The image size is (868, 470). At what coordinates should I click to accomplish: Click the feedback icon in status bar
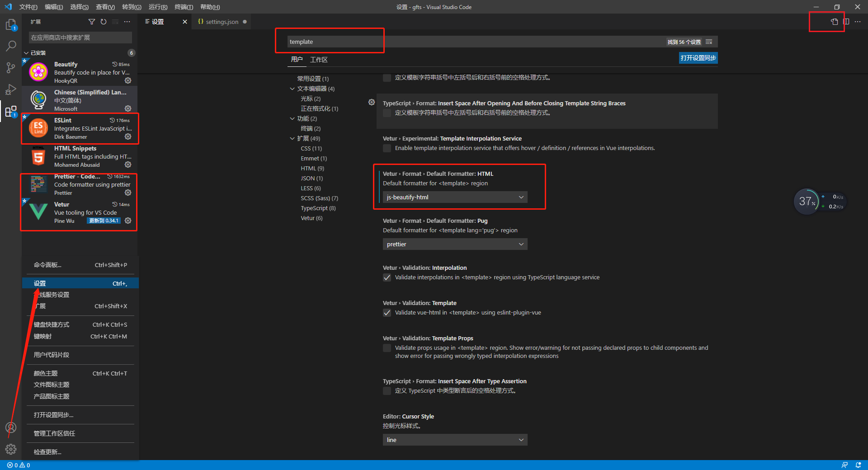click(844, 465)
